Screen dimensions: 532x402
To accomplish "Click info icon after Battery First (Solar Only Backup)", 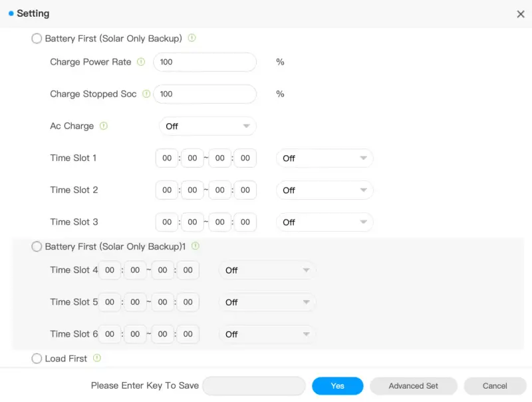I will (192, 38).
